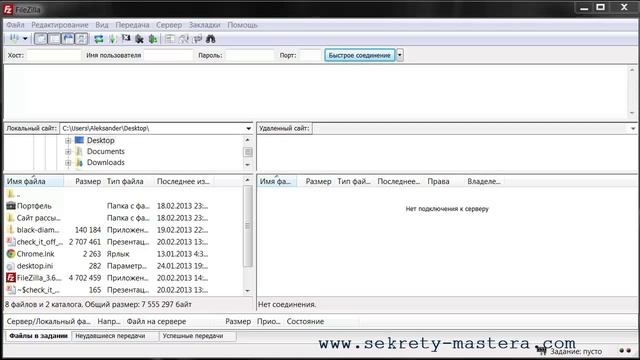Cancel the current operation icon
640x360 pixels.
126,39
